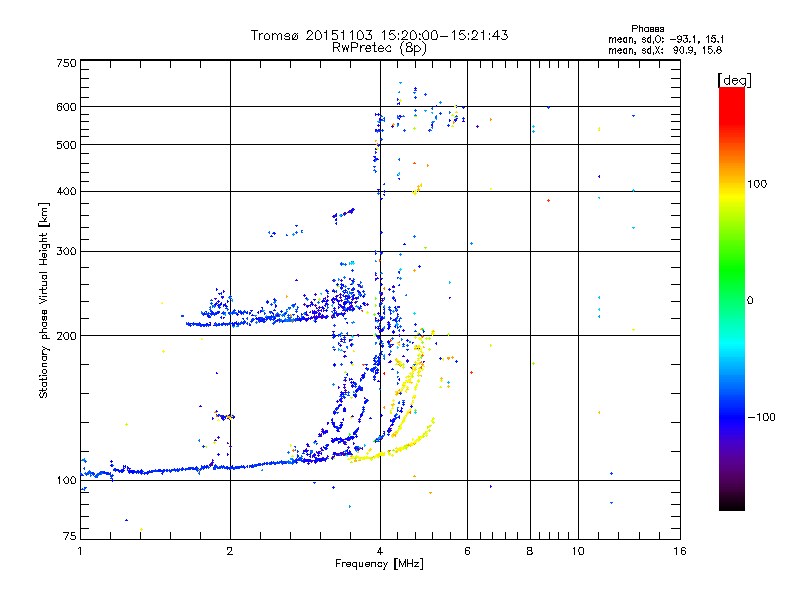Screen dimensions: 800x600
Task: Click the colorbar label "0"
Action: (x=750, y=301)
